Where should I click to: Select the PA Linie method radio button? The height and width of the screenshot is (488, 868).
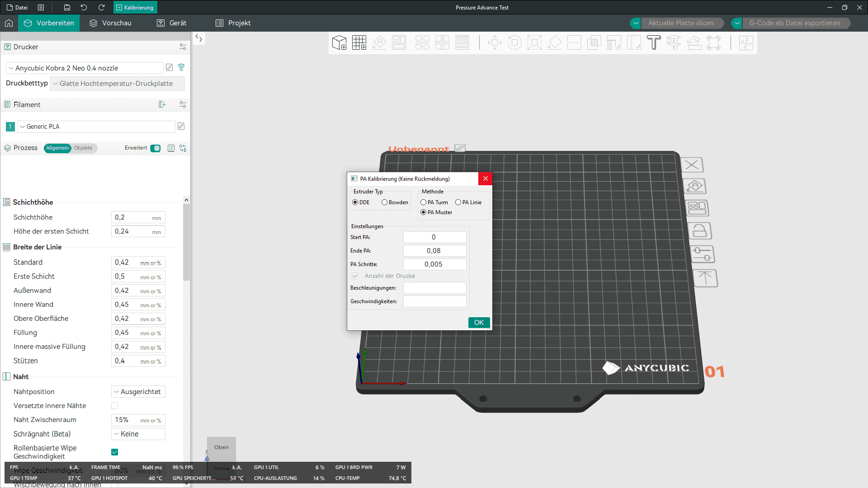tap(458, 202)
